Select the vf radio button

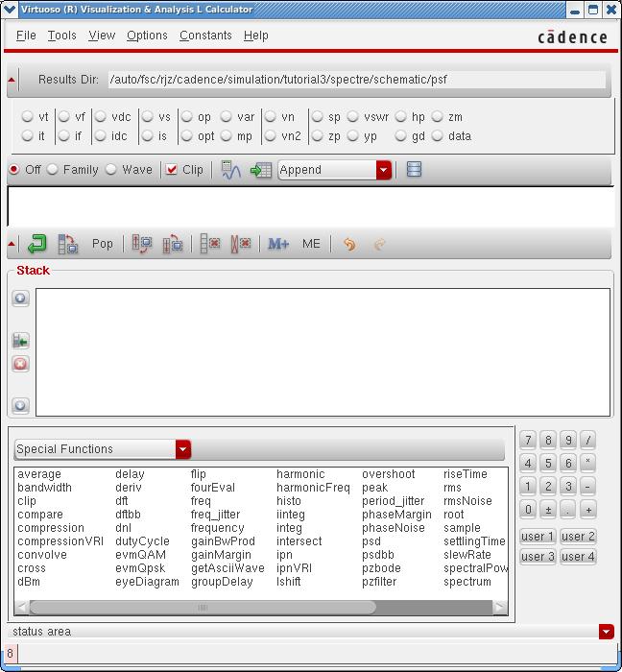click(63, 116)
